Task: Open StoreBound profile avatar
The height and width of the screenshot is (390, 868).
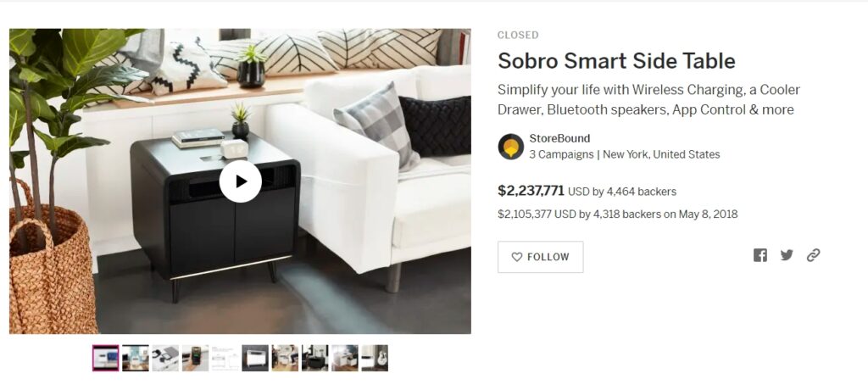Action: click(510, 146)
